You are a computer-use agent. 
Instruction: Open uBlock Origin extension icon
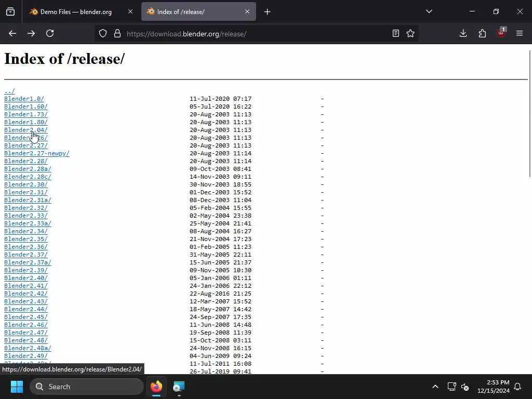[501, 33]
